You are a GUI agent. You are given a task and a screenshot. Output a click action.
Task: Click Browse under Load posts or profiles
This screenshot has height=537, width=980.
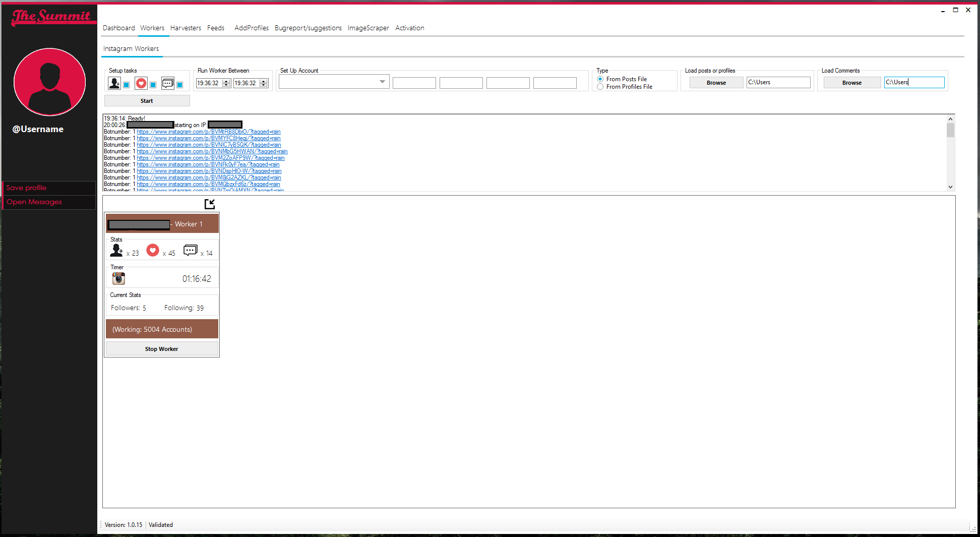(716, 83)
